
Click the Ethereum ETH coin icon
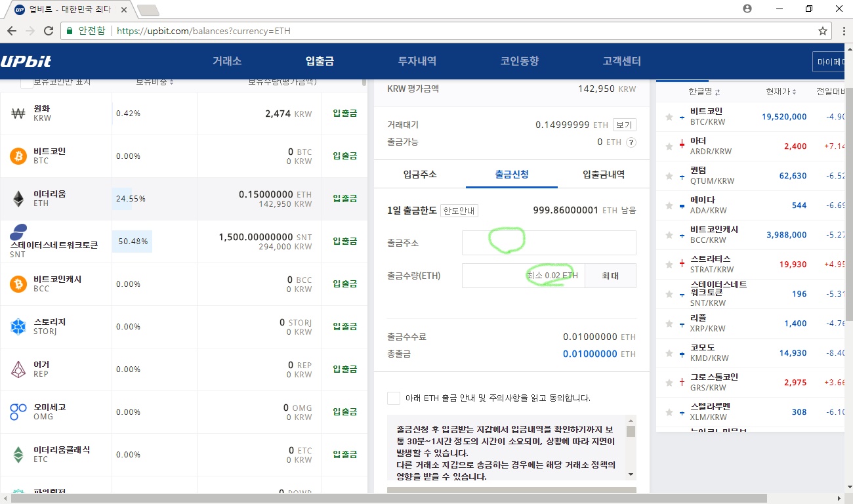(x=18, y=199)
